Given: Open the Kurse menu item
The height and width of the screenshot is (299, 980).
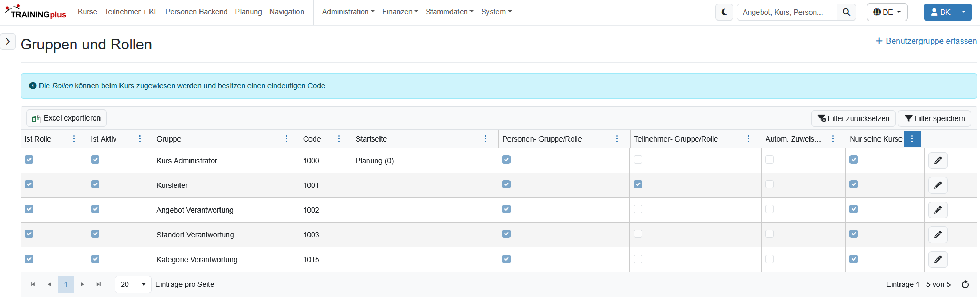Looking at the screenshot, I should [87, 12].
